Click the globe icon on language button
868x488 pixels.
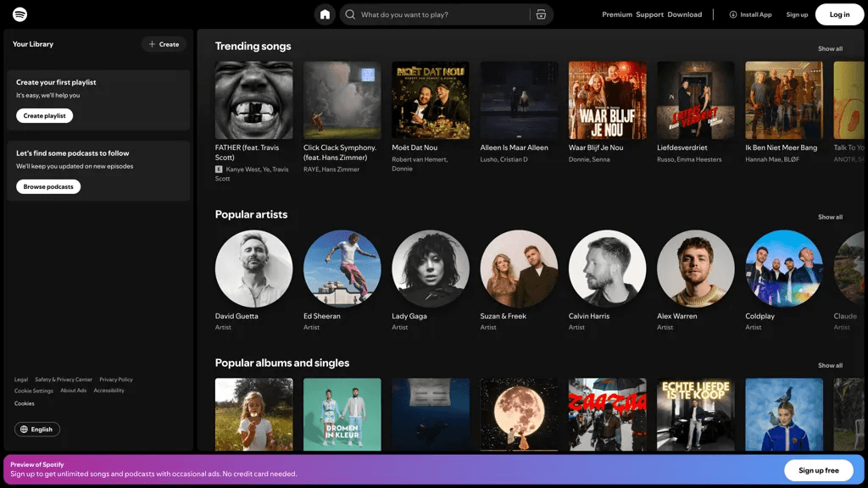24,430
